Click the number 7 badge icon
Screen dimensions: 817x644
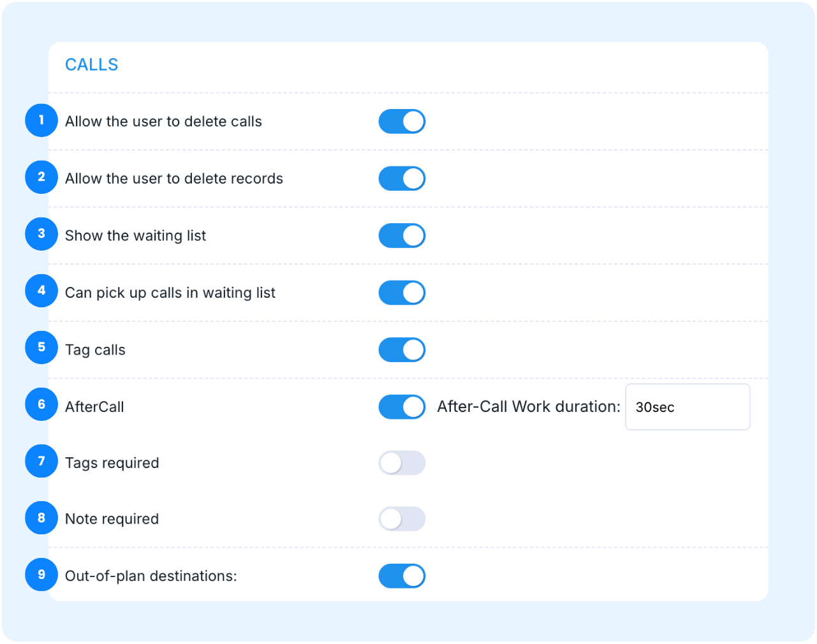(x=41, y=461)
